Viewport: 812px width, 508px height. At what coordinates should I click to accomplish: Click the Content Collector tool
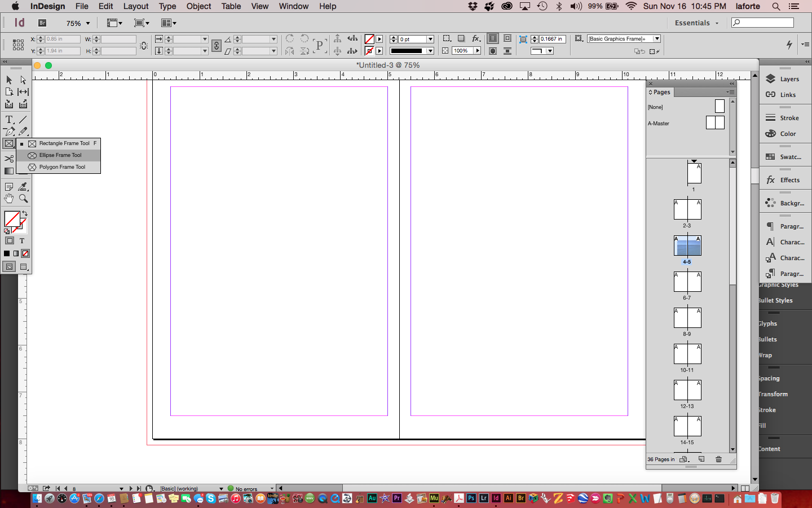point(9,104)
